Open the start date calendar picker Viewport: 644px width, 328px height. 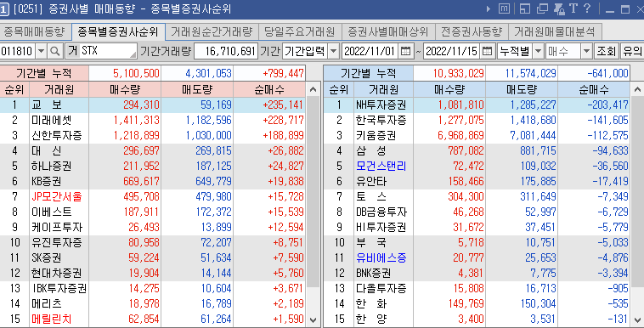click(406, 51)
